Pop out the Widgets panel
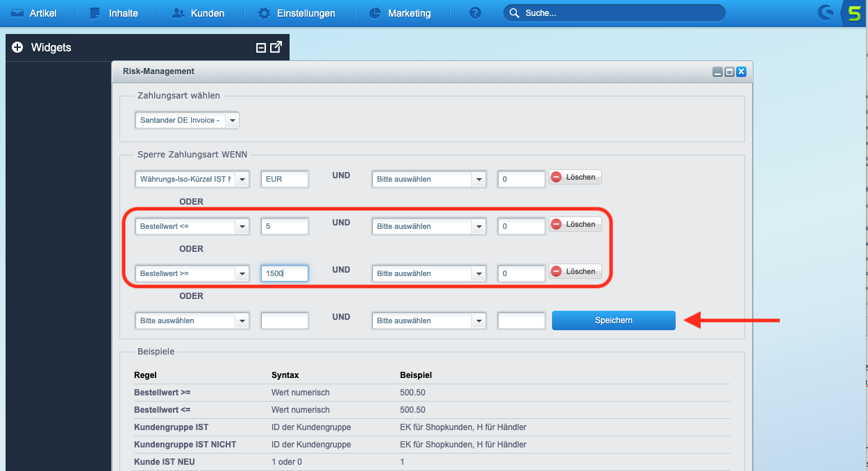Image resolution: width=868 pixels, height=471 pixels. click(276, 47)
